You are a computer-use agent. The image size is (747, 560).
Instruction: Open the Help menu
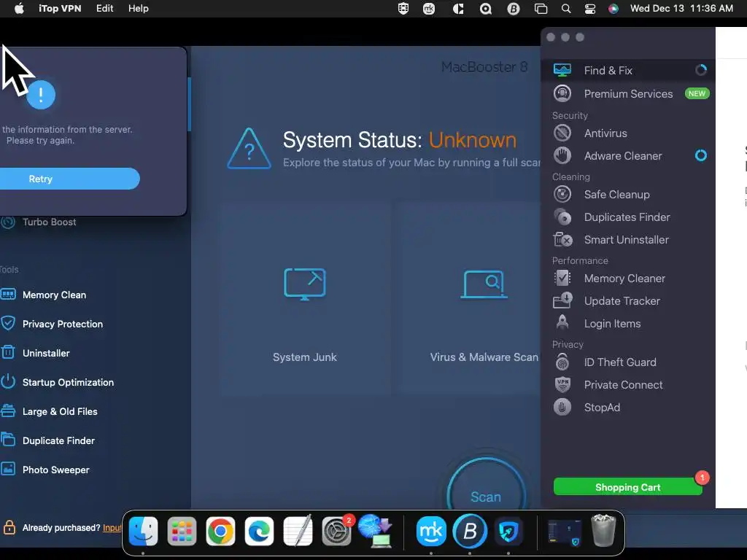click(138, 9)
